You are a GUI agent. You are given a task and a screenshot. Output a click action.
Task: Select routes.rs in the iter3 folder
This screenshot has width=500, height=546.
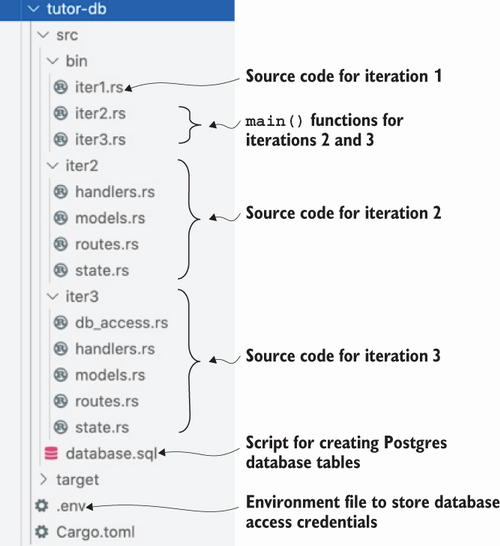point(107,401)
